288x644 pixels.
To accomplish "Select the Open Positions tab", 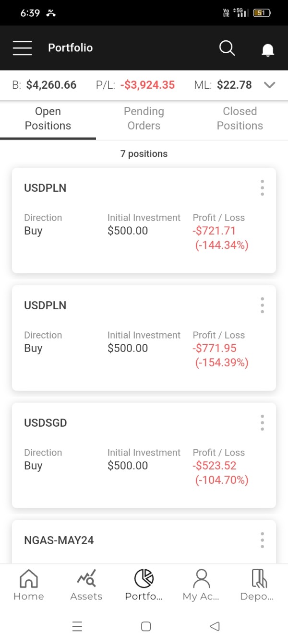I will pos(48,118).
